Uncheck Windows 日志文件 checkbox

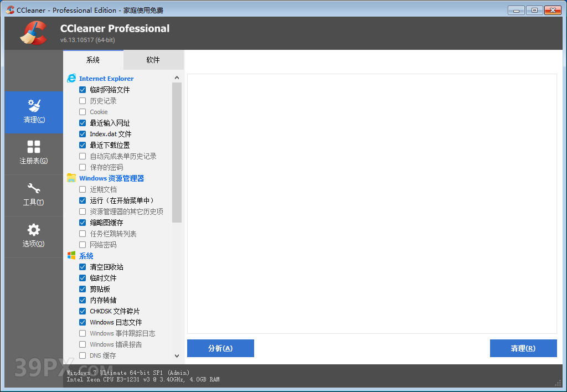pyautogui.click(x=83, y=322)
